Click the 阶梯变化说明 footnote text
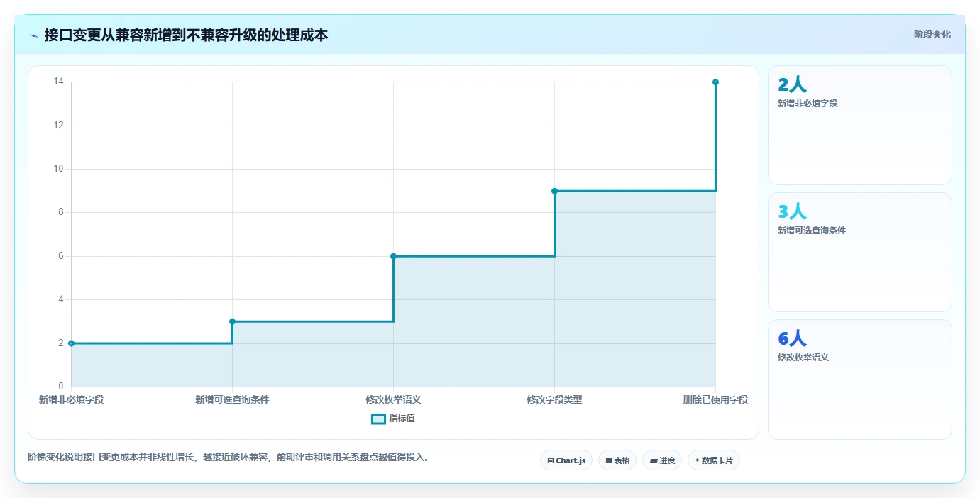980x498 pixels. 228,458
